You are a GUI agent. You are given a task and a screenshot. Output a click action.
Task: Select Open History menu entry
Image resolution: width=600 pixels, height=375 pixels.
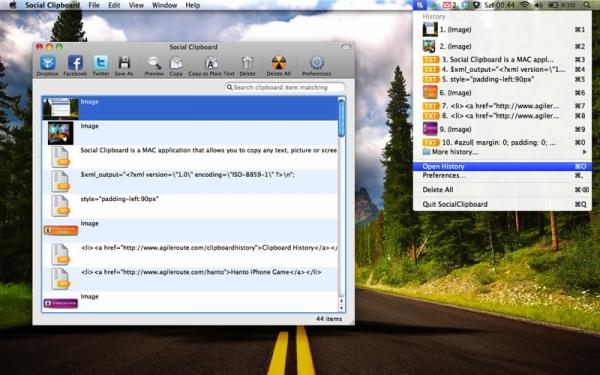click(502, 166)
